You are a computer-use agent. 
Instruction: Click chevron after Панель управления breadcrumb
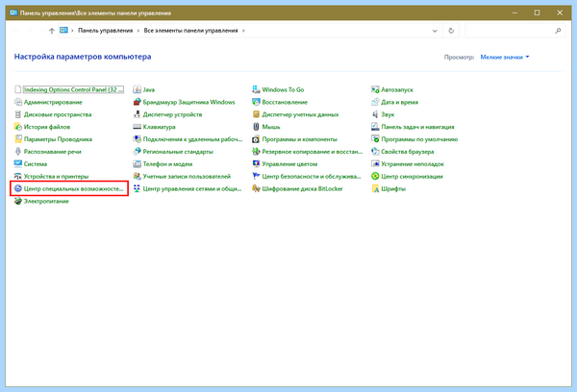(x=138, y=31)
